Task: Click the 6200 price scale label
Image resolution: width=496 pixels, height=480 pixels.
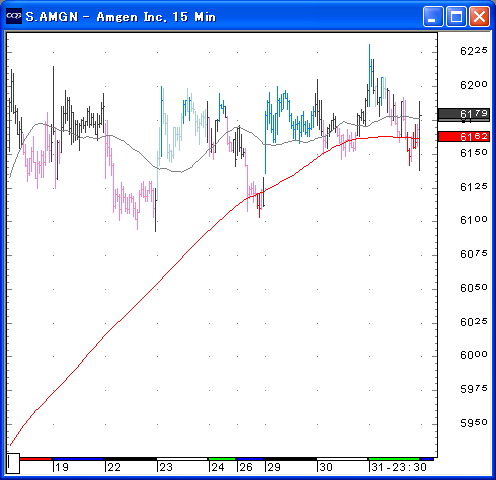Action: [474, 85]
